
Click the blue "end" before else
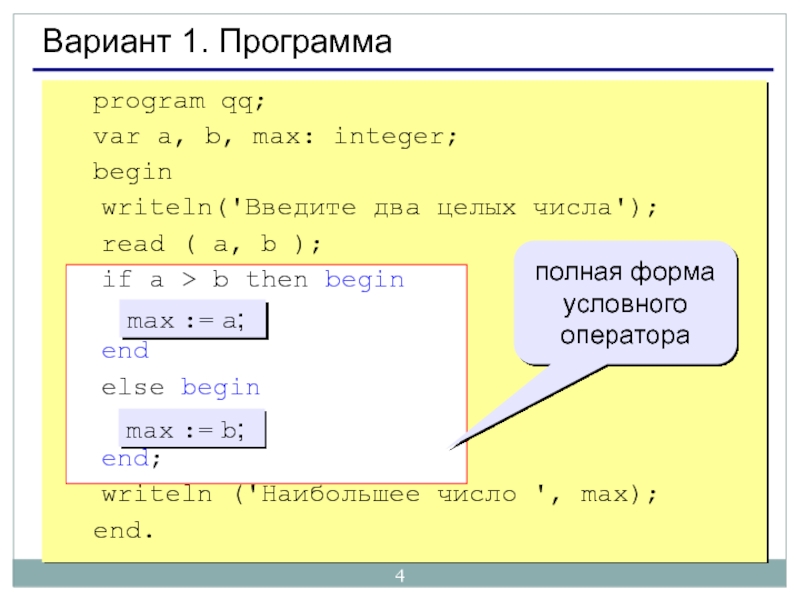click(x=125, y=351)
